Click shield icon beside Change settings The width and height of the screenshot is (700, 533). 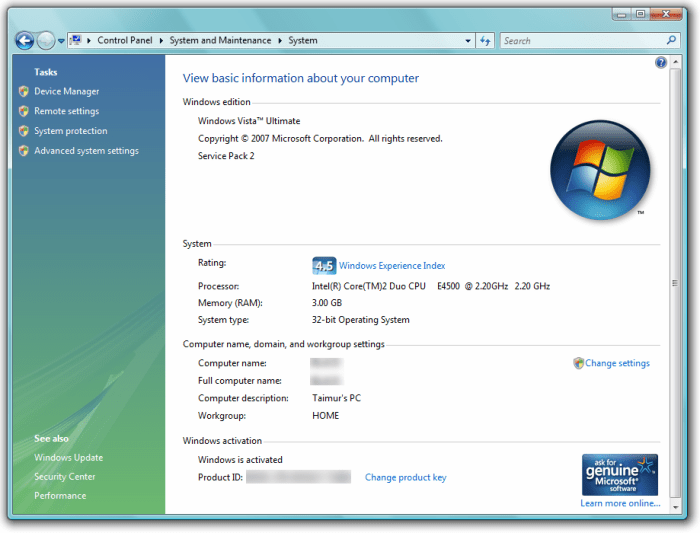(x=579, y=363)
